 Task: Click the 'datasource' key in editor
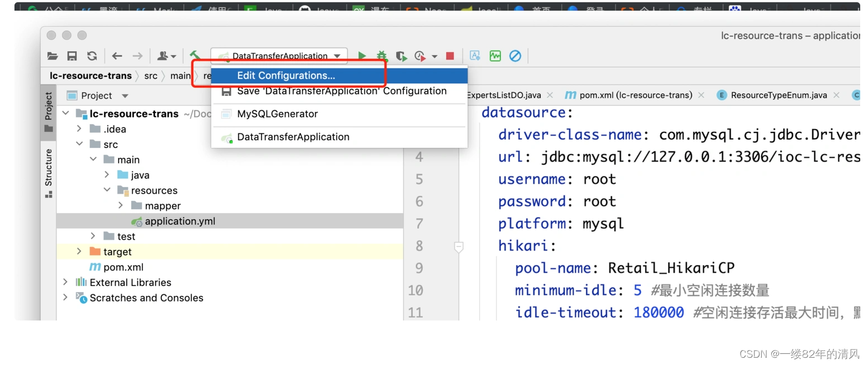click(x=523, y=113)
